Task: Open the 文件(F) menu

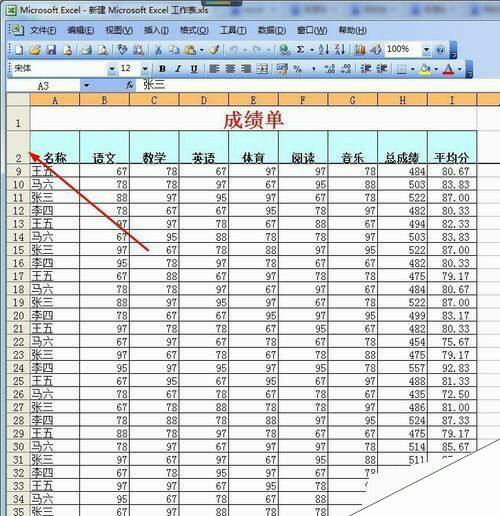Action: pyautogui.click(x=43, y=31)
